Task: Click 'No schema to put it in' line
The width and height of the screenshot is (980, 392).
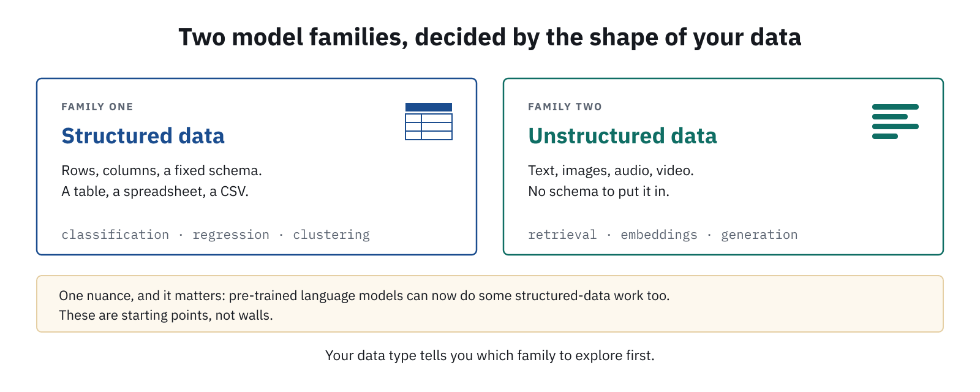Action: [598, 191]
